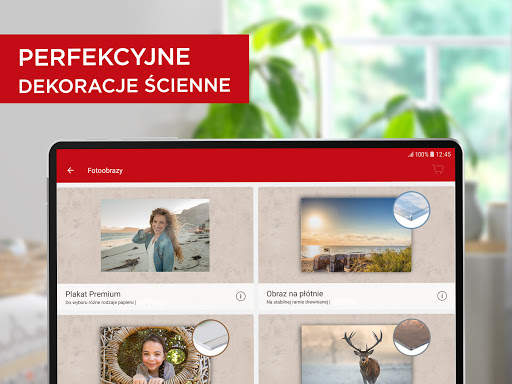
Task: Tap the wood material circle on deer photo
Action: tap(412, 337)
